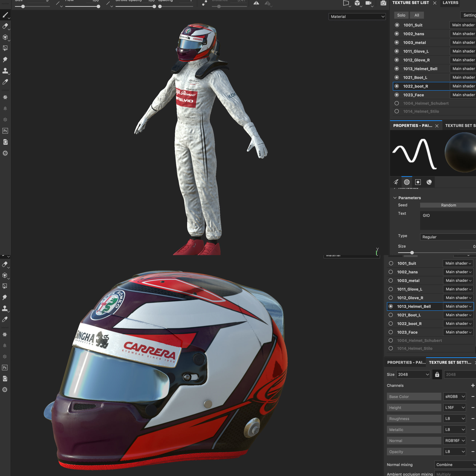476x476 pixels.
Task: Enable the 1004_Helmet_Schubert texture set in the top list
Action: (397, 103)
